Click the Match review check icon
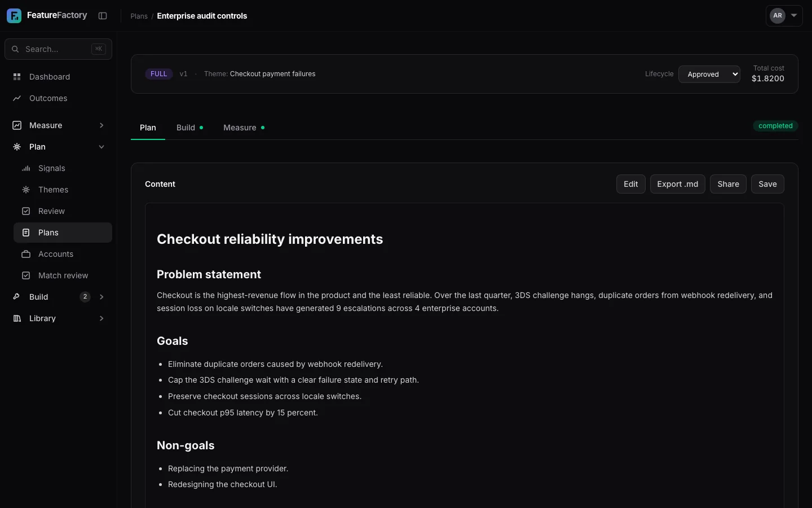The height and width of the screenshot is (508, 812). tap(26, 275)
